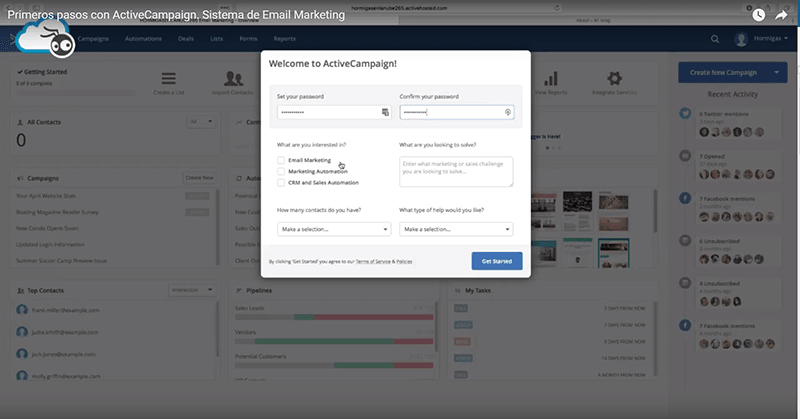Click the YouTube Watch Later clock icon
The height and width of the screenshot is (419, 800).
tap(759, 15)
